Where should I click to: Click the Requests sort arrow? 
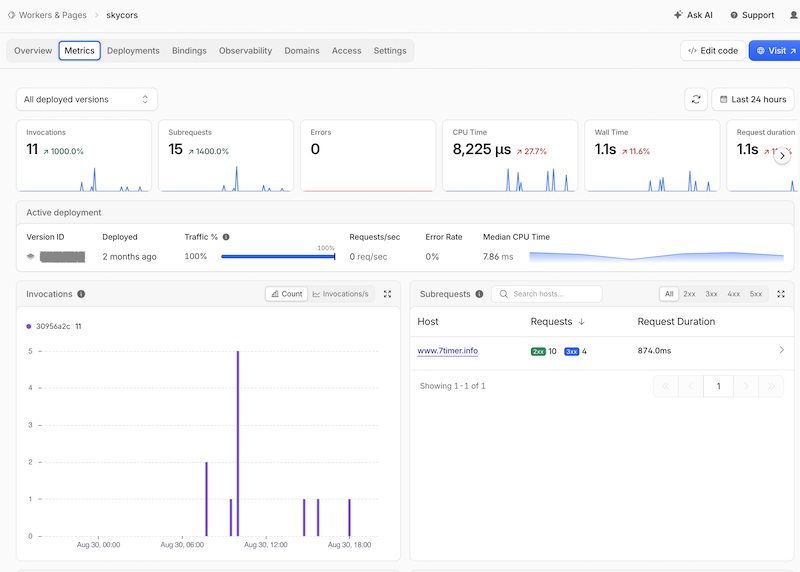[581, 322]
